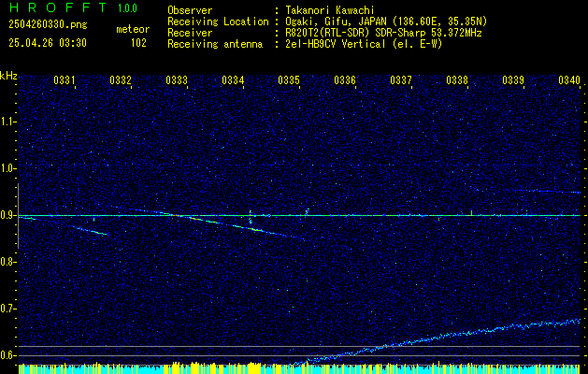
Task: Click the yellow signal-level bar graph at bottom
Action: tap(299, 367)
